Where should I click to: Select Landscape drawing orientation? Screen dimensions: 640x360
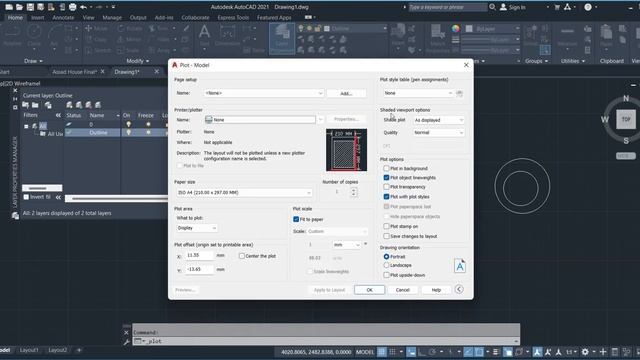pos(386,265)
